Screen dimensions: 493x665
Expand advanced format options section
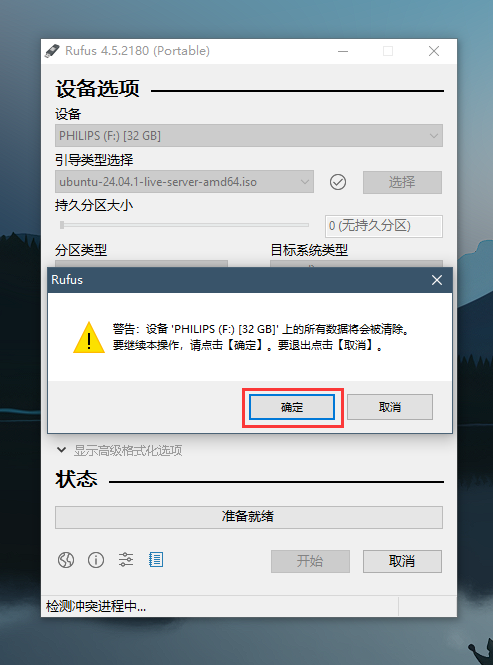[119, 450]
